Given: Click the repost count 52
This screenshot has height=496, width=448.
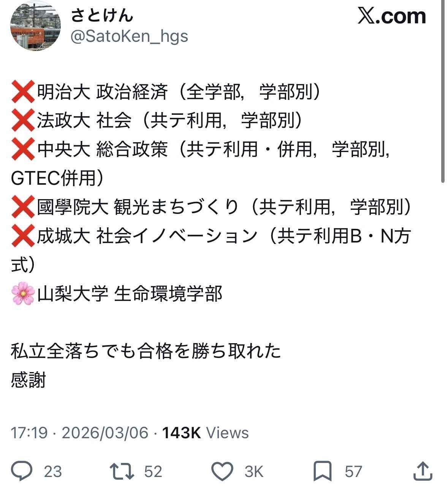Looking at the screenshot, I should pos(153,472).
